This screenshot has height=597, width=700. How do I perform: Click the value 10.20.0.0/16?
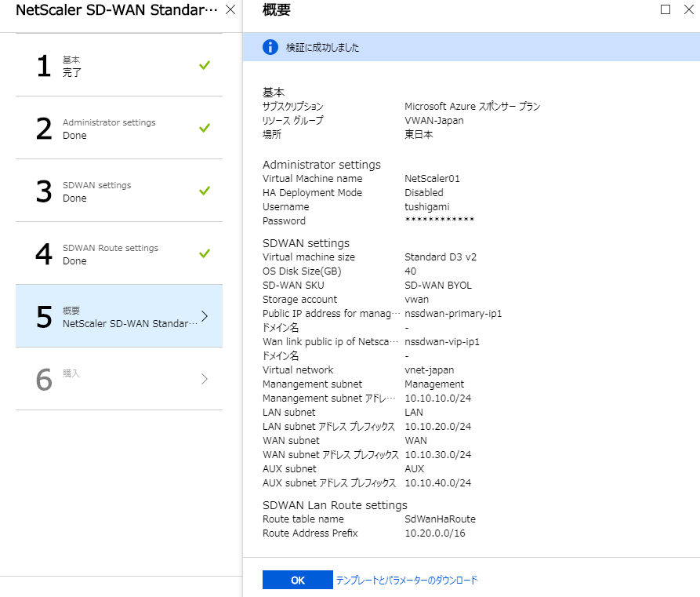pyautogui.click(x=435, y=533)
